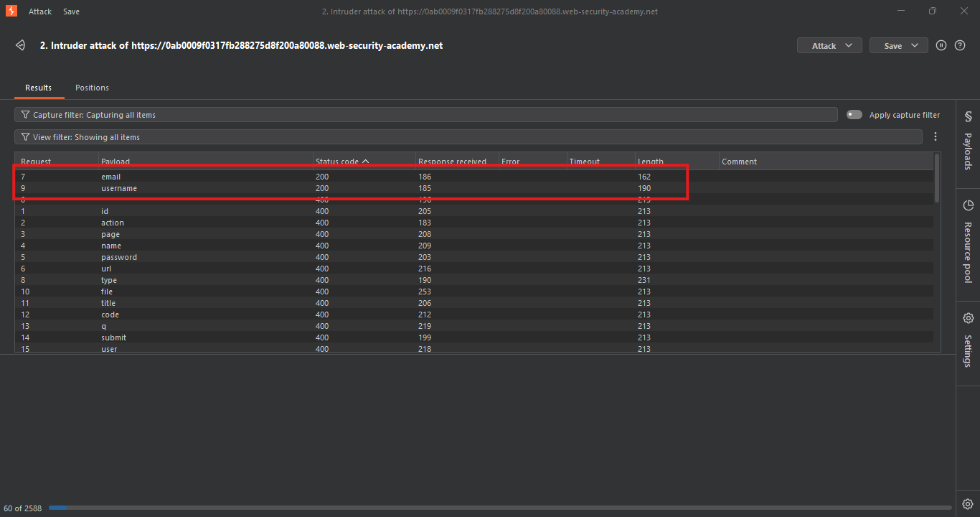
Task: Sort by the Payload column header
Action: (x=206, y=162)
